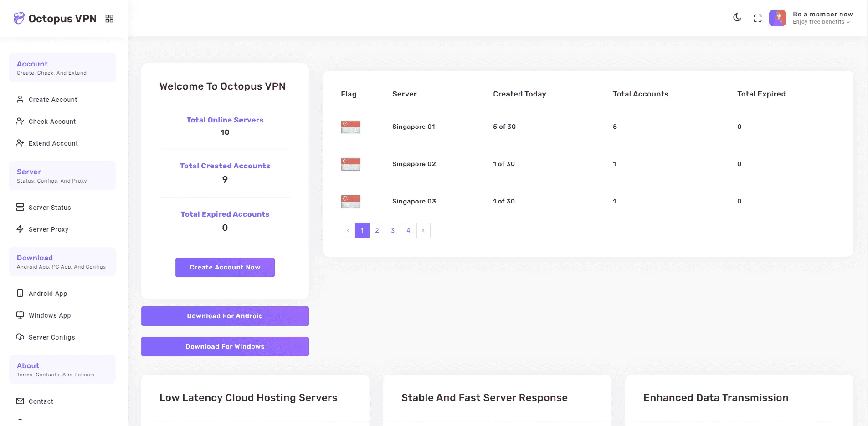The image size is (868, 426).
Task: Click Download For Android button
Action: (x=225, y=316)
